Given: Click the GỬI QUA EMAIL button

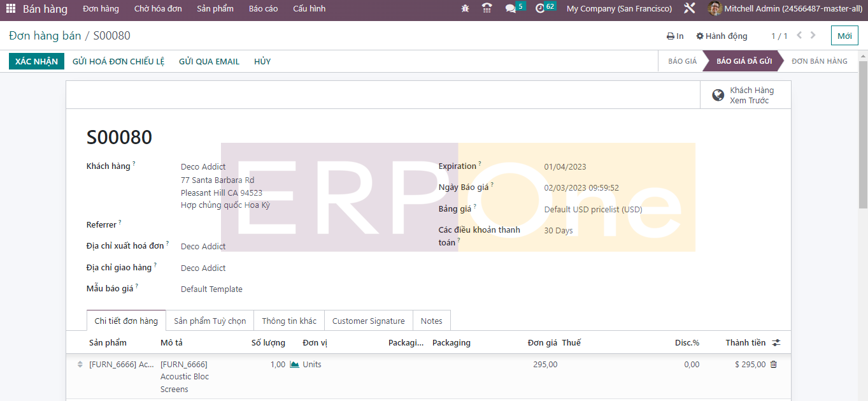Looking at the screenshot, I should 209,62.
